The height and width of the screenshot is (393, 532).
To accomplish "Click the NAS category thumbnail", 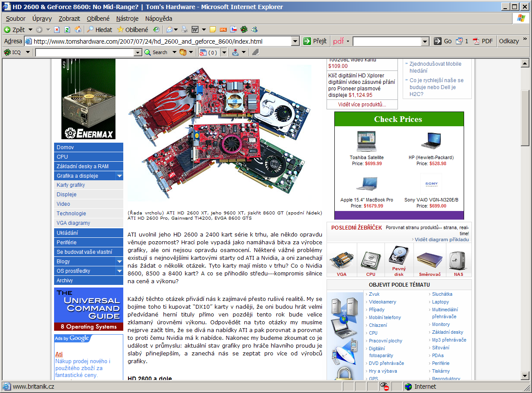I will tap(458, 260).
